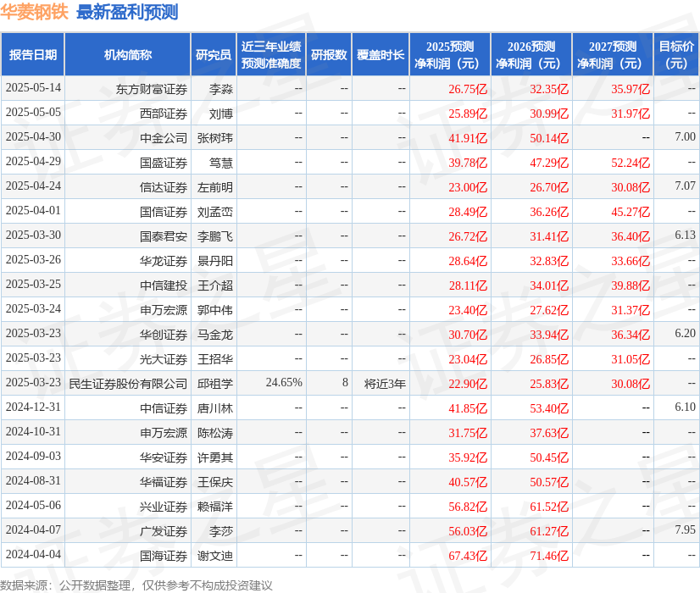Click the 2026预测净利润 column header

[530, 54]
